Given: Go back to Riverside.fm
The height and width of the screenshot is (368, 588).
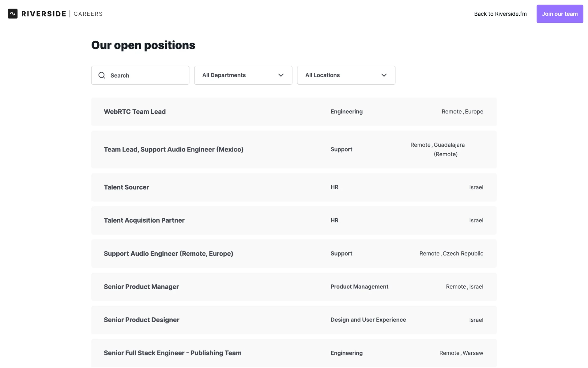Looking at the screenshot, I should [500, 14].
